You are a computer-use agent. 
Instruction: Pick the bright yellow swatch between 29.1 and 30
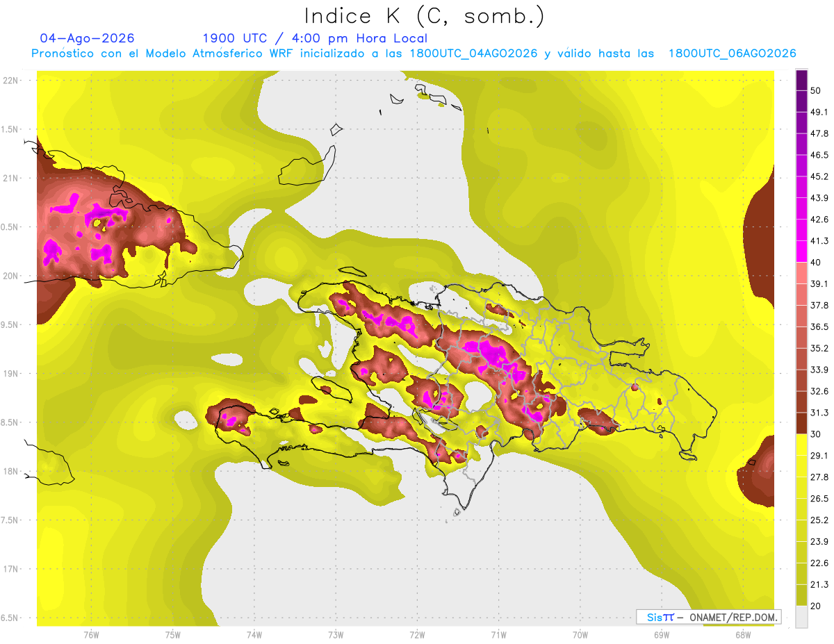tap(801, 445)
